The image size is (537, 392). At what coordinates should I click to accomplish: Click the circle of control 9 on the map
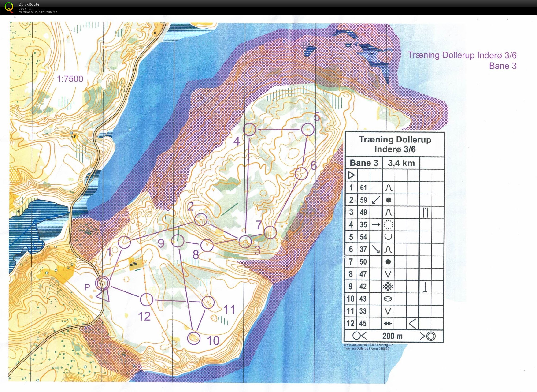click(x=178, y=241)
